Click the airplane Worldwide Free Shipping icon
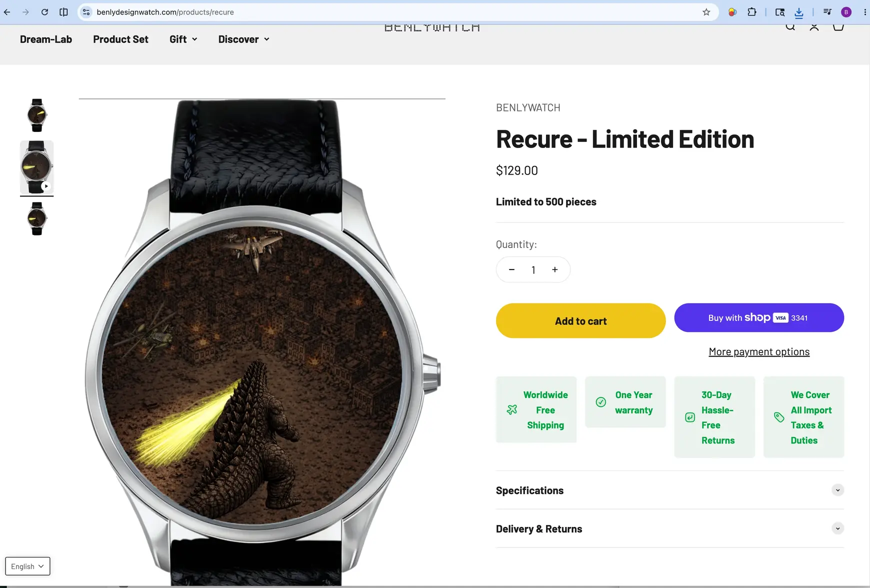 (x=512, y=410)
